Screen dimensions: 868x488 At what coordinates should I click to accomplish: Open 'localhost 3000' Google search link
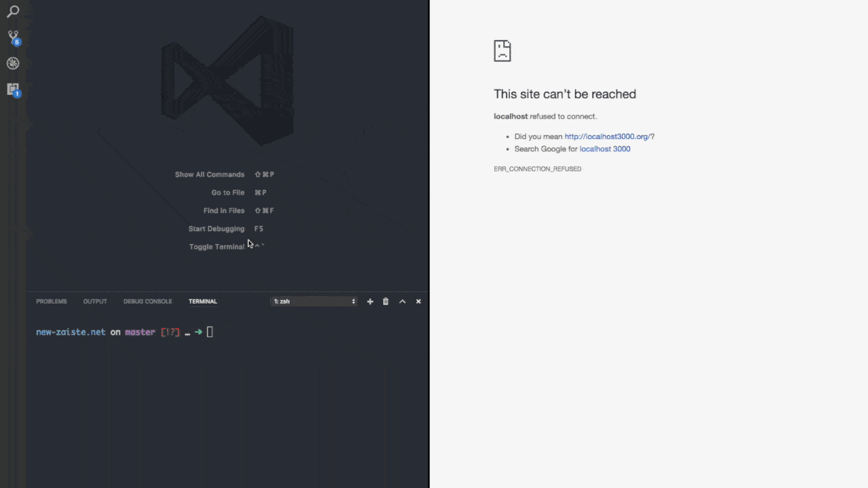[x=605, y=149]
